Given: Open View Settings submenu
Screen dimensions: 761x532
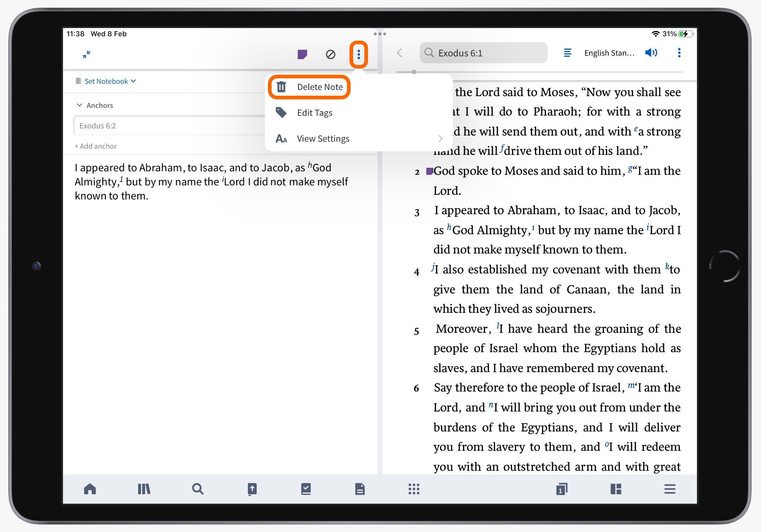Looking at the screenshot, I should pyautogui.click(x=359, y=139).
